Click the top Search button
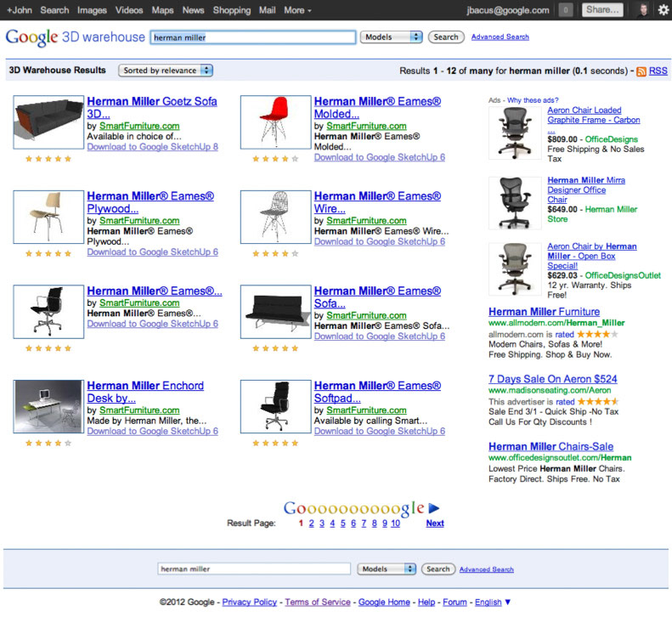The height and width of the screenshot is (622, 672). click(x=446, y=37)
